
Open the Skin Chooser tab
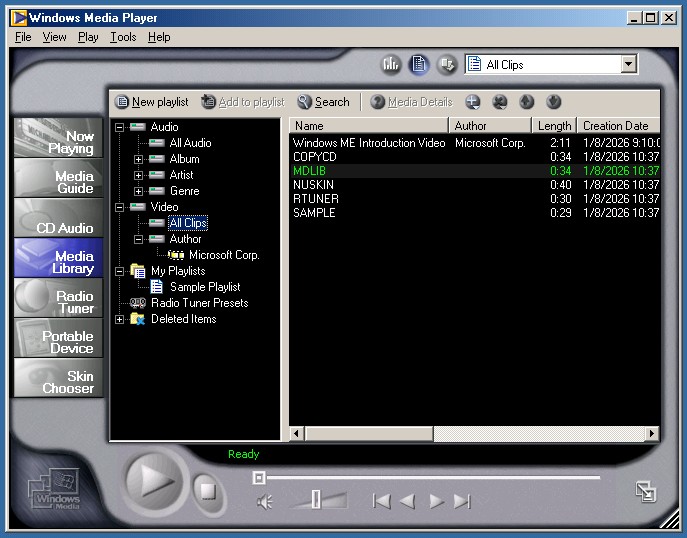pos(58,378)
